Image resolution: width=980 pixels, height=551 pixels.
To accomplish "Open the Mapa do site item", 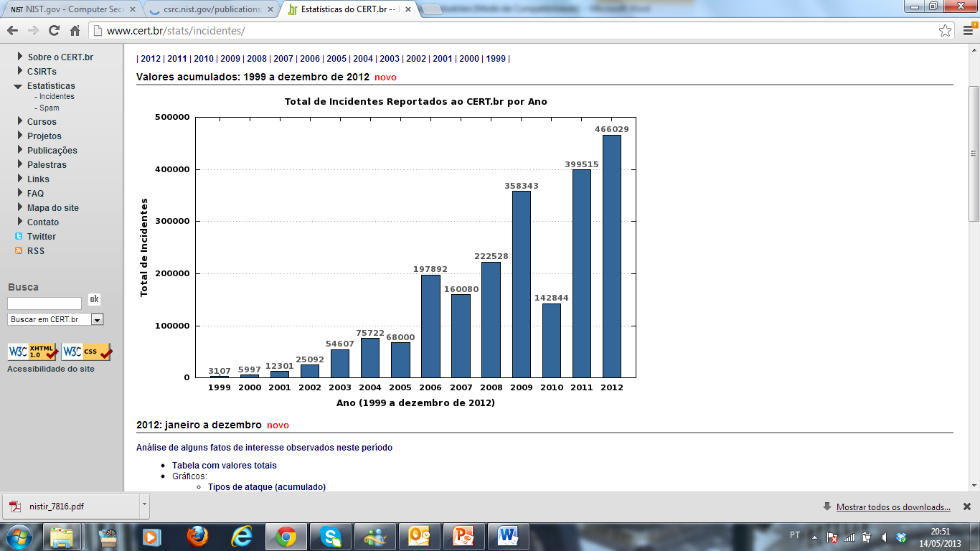I will (x=53, y=207).
